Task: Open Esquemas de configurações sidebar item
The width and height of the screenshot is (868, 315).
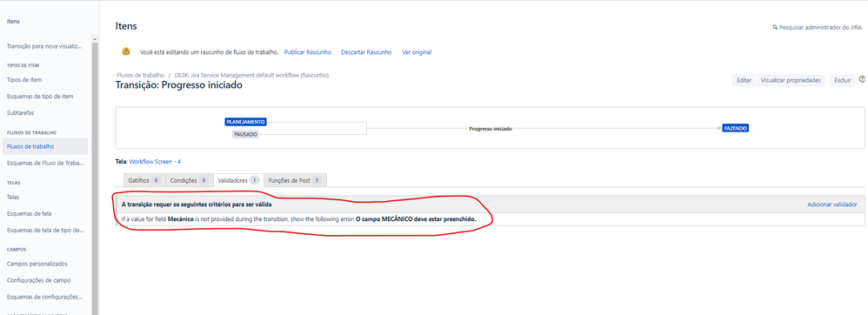Action: [x=44, y=297]
